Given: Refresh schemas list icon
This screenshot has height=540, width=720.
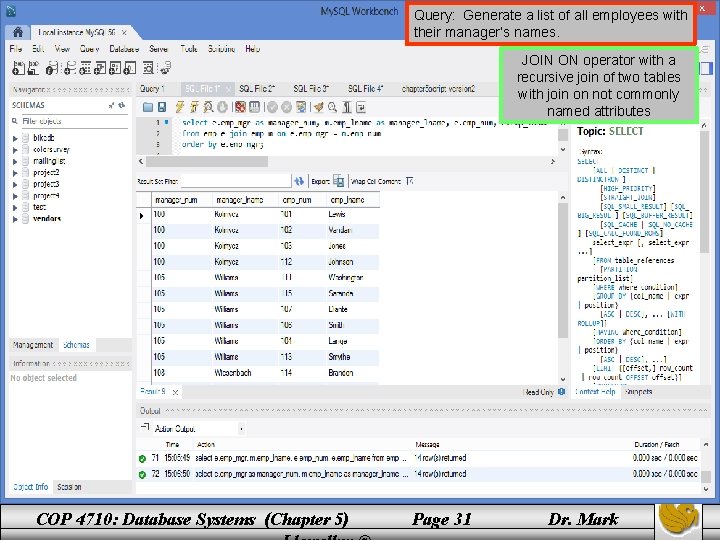Looking at the screenshot, I should coord(122,105).
